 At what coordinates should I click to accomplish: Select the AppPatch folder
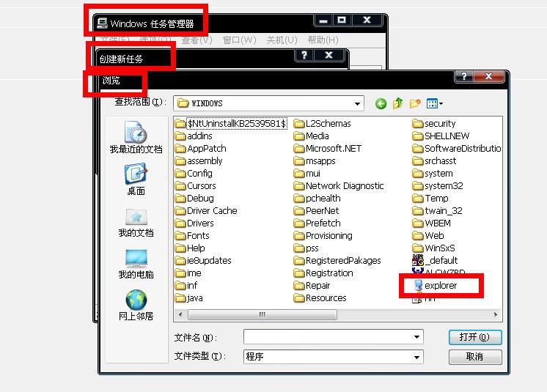pyautogui.click(x=201, y=149)
